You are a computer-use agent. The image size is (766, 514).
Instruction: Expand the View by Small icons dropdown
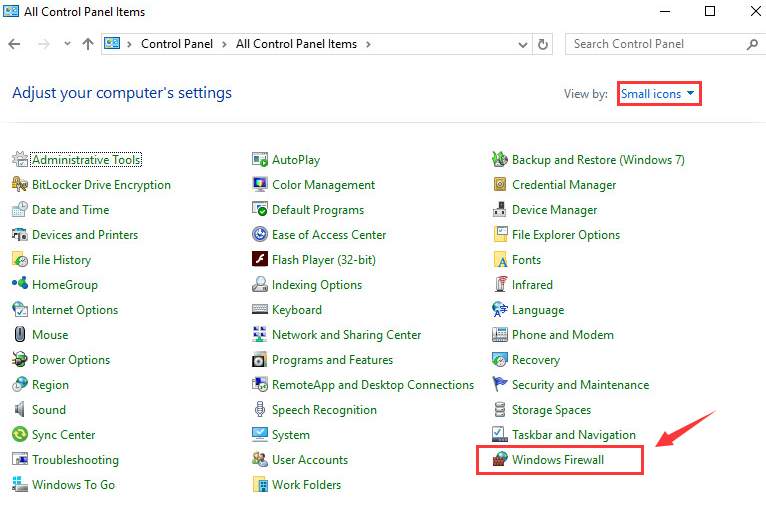[658, 94]
